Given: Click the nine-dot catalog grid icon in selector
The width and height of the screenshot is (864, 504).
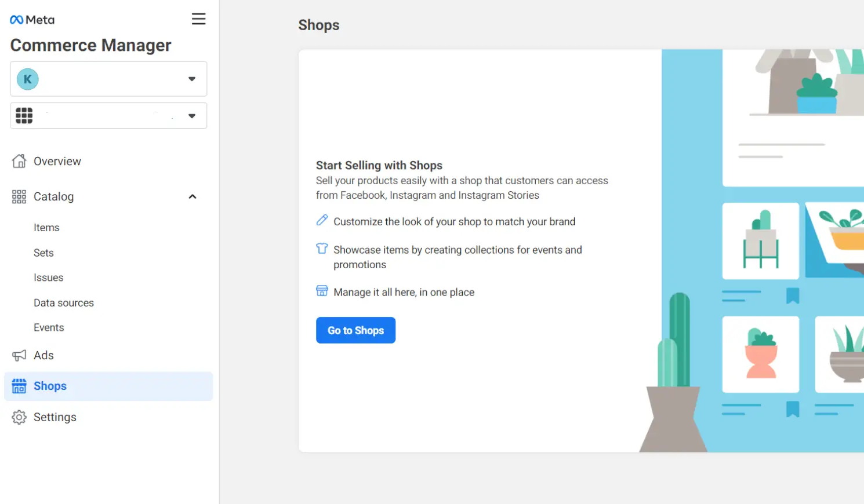Looking at the screenshot, I should click(x=24, y=116).
